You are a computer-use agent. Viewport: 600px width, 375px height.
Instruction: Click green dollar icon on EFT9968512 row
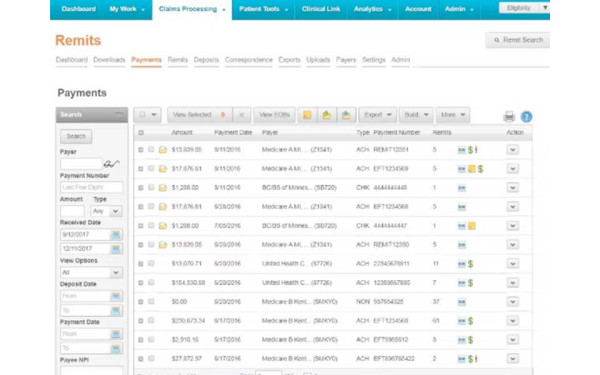(x=470, y=340)
